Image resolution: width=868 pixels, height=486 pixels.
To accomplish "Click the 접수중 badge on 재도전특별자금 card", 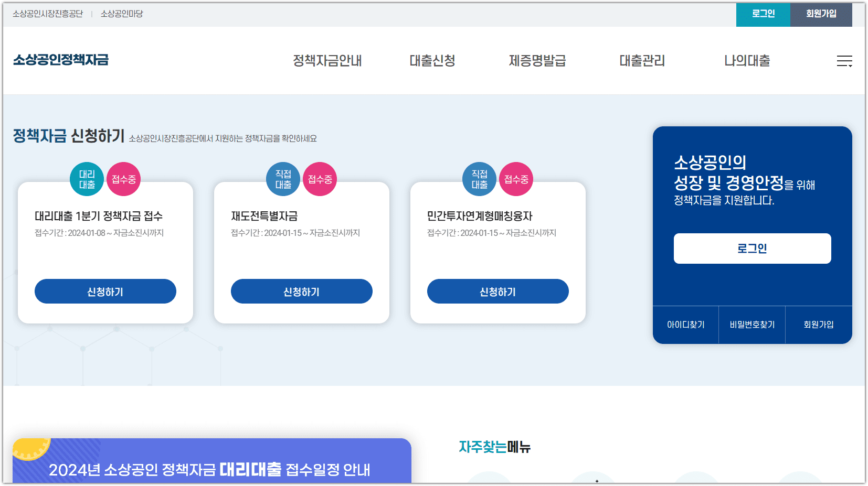I will click(x=320, y=179).
